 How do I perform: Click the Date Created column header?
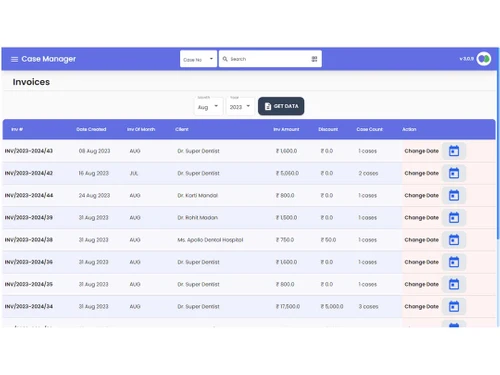click(91, 129)
